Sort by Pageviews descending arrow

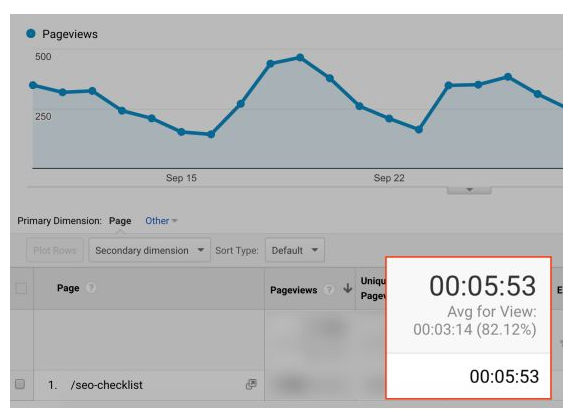(347, 288)
